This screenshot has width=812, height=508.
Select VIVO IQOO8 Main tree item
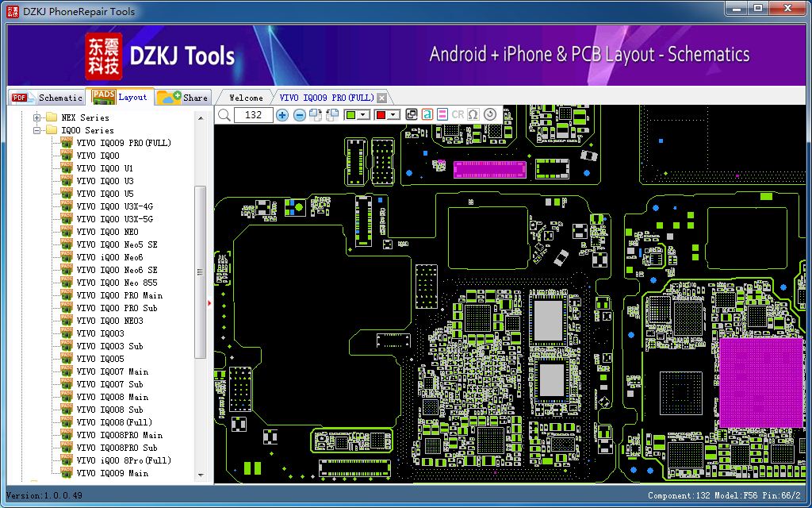[x=112, y=397]
